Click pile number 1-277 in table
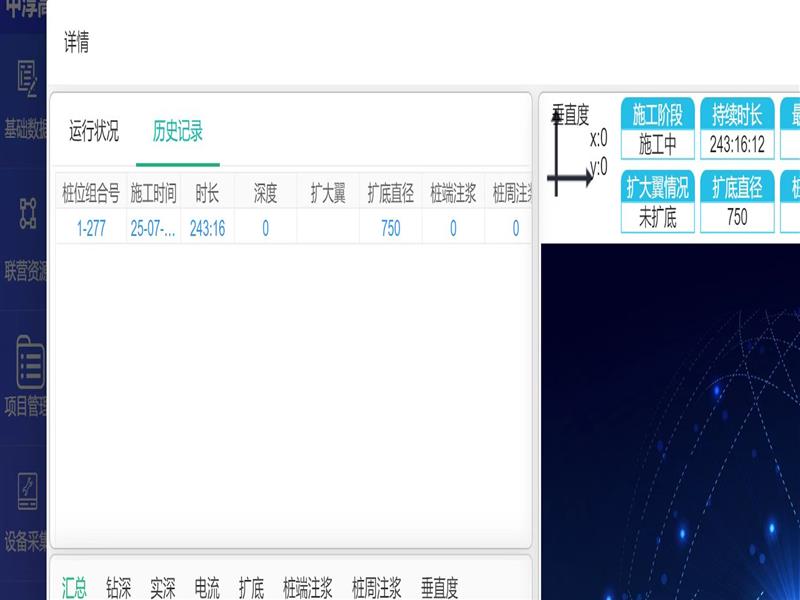 tap(91, 228)
